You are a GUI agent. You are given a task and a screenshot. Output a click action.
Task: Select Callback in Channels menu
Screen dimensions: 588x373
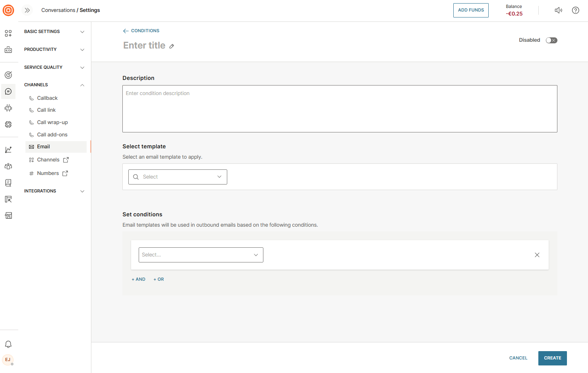[47, 98]
